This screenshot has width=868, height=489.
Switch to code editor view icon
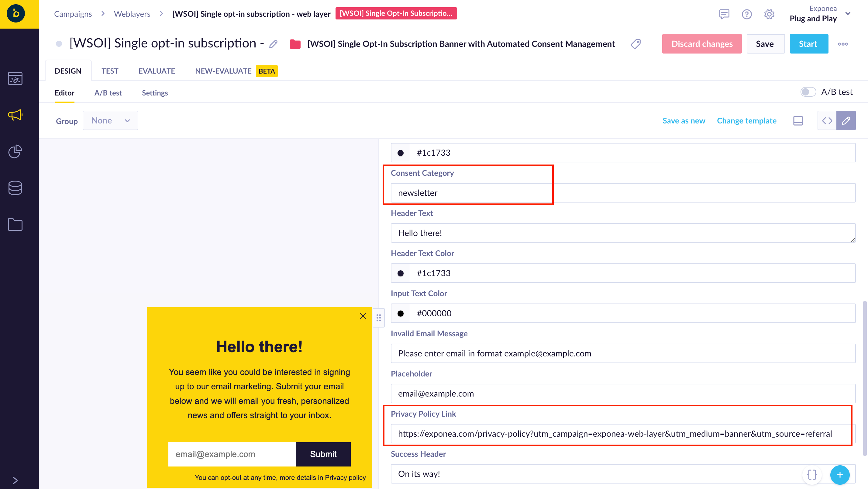coord(827,120)
